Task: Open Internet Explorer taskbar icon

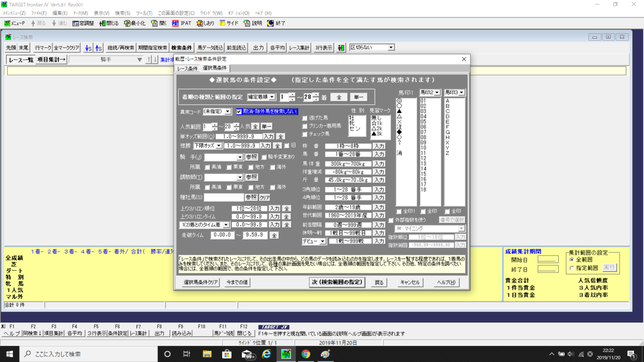Action: pos(267,354)
